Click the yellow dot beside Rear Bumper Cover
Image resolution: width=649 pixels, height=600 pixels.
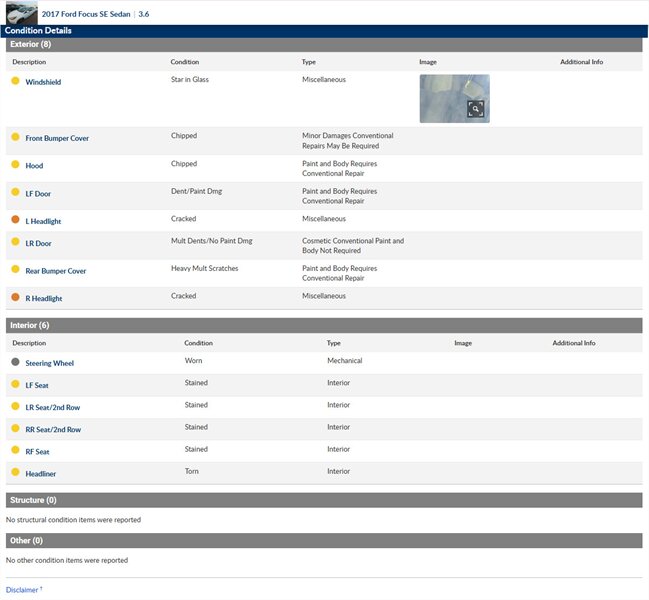tap(15, 270)
